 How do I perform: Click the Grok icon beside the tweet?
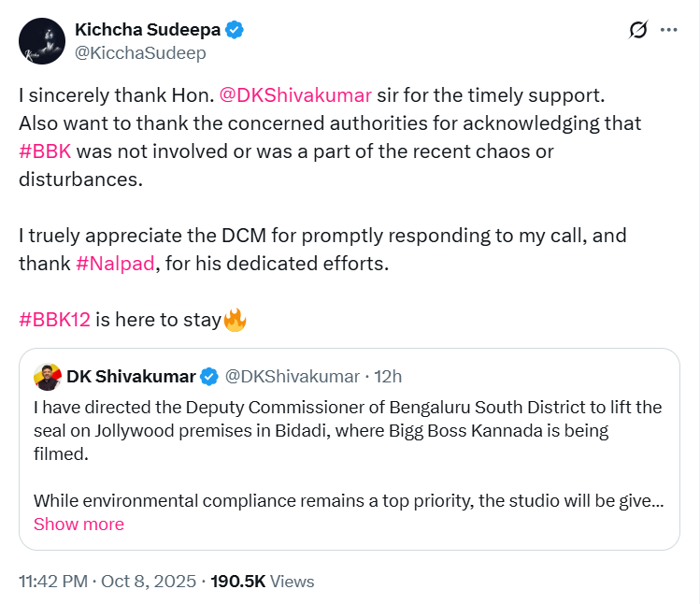point(638,31)
